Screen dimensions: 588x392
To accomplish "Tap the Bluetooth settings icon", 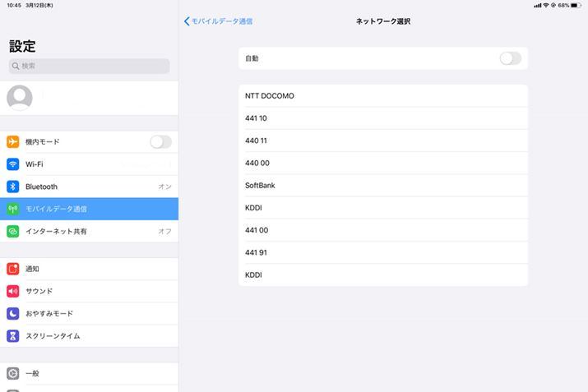I will 13,187.
